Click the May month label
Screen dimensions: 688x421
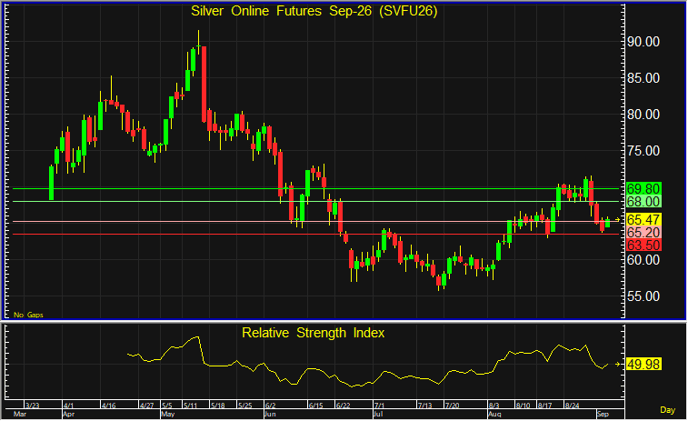tap(168, 414)
